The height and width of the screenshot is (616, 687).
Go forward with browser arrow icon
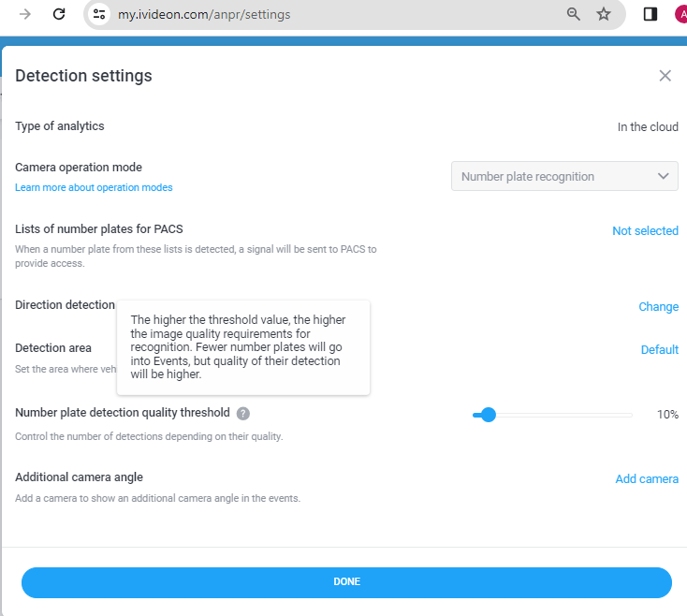pyautogui.click(x=25, y=14)
